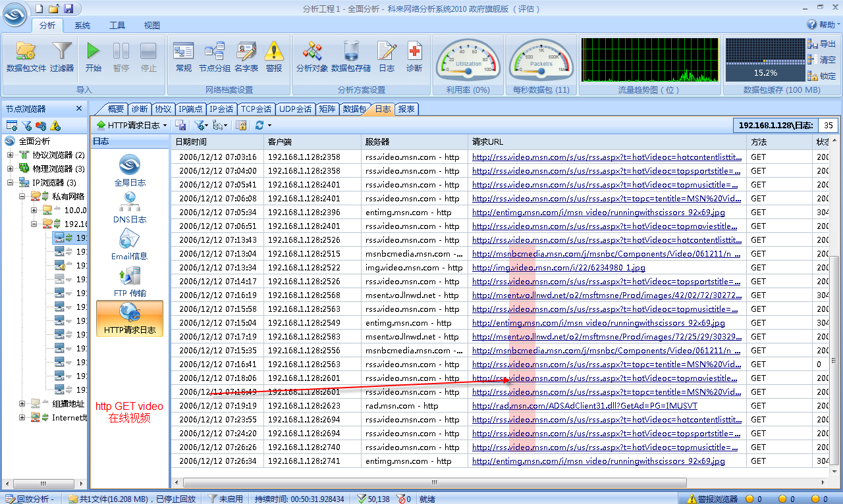The height and width of the screenshot is (504, 843).
Task: Expand the 组播地址 tree node
Action: [22, 404]
